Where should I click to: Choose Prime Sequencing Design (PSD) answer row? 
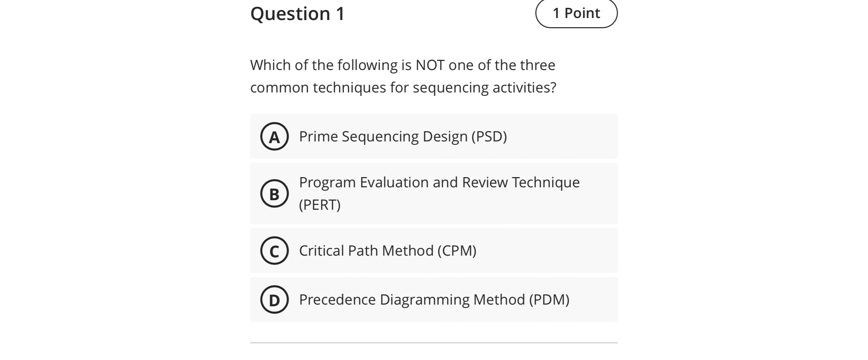[x=402, y=136]
